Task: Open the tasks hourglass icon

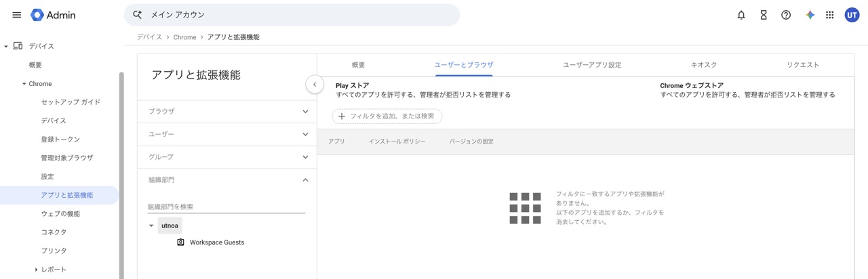Action: click(x=764, y=15)
